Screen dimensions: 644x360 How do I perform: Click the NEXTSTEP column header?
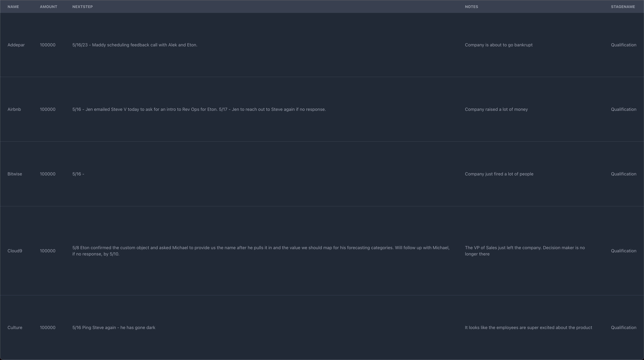coord(83,7)
